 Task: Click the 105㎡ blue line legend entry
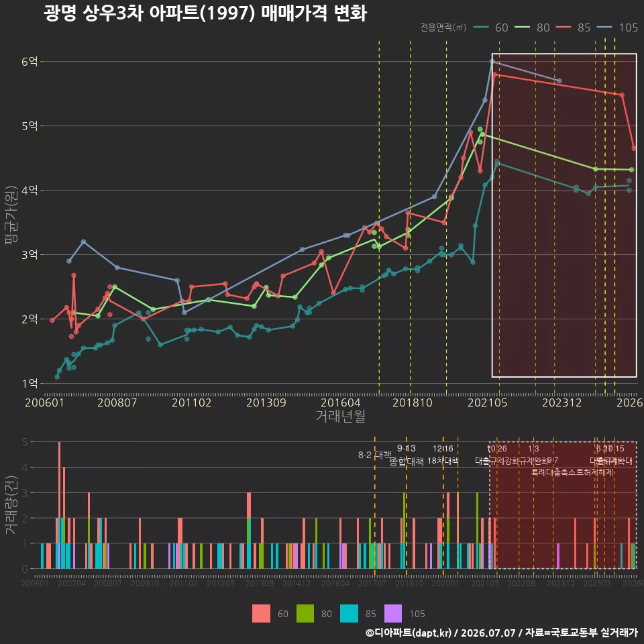click(x=617, y=28)
